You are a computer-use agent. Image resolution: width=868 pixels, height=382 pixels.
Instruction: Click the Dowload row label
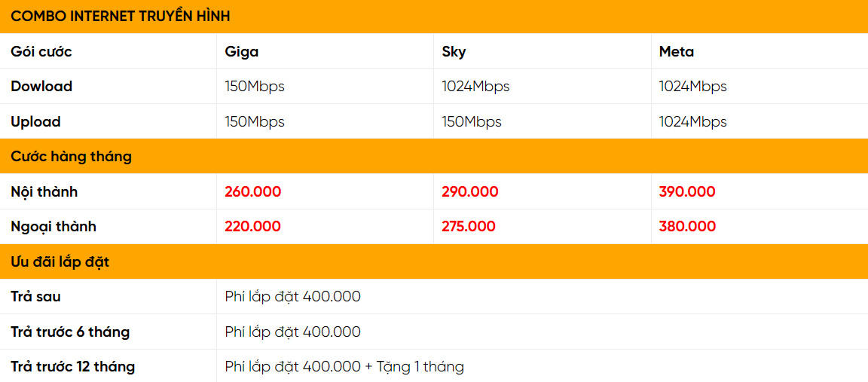point(41,86)
